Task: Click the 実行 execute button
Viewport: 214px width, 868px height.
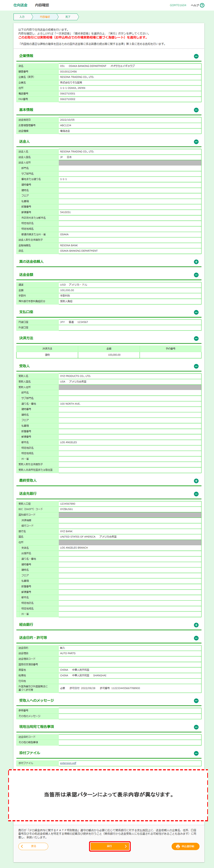Action: tap(109, 846)
